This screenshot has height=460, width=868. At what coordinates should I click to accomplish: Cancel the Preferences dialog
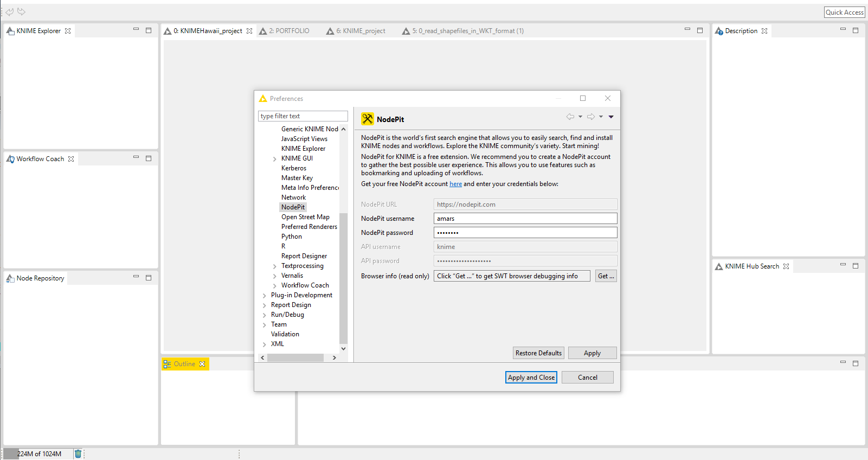pos(588,378)
